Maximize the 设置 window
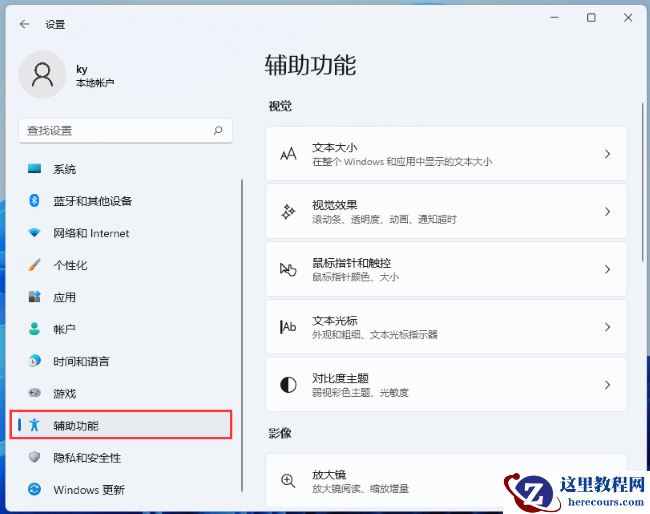 (x=591, y=18)
